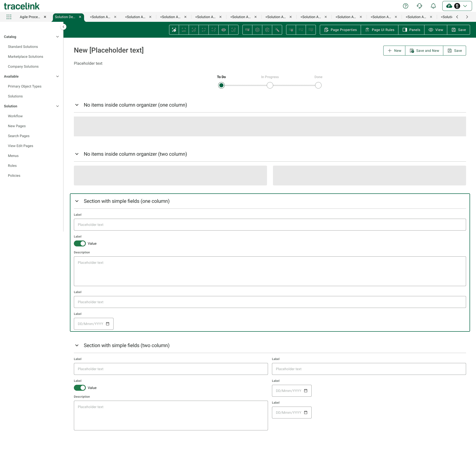Screen dimensions: 476x476
Task: Click the section delete trash icon
Action: click(x=234, y=30)
